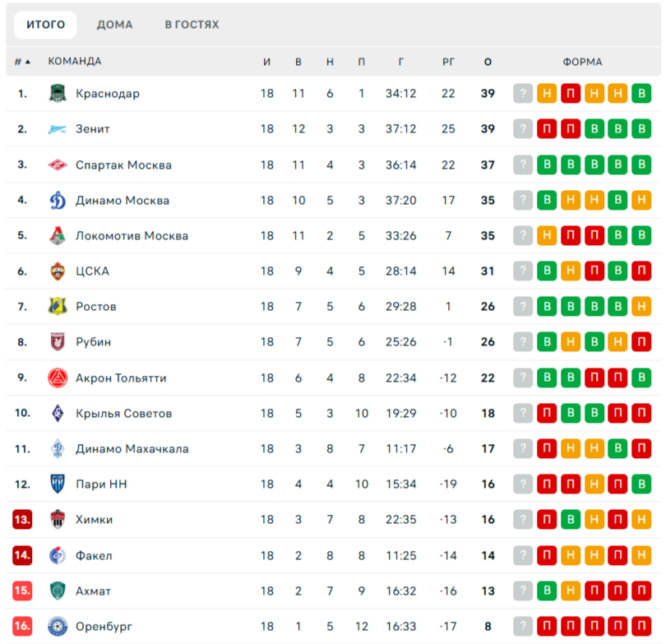Click the Зенит team logo
Image resolution: width=666 pixels, height=644 pixels.
pyautogui.click(x=58, y=129)
